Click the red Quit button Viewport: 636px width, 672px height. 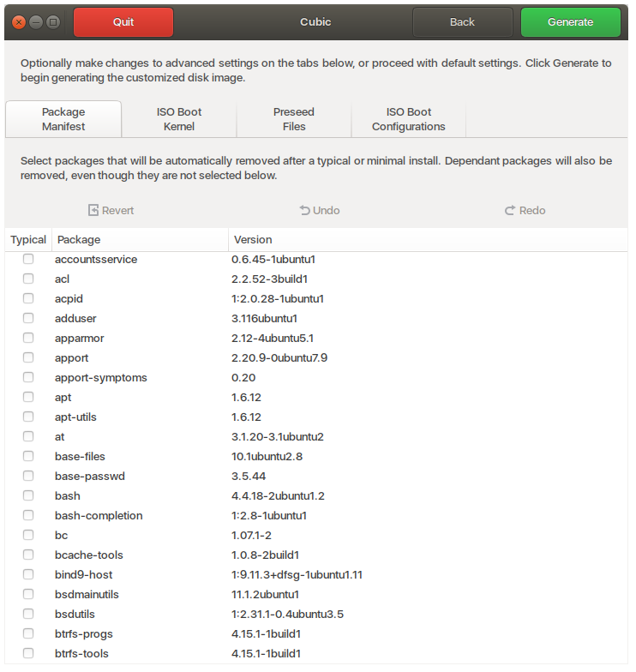point(123,22)
